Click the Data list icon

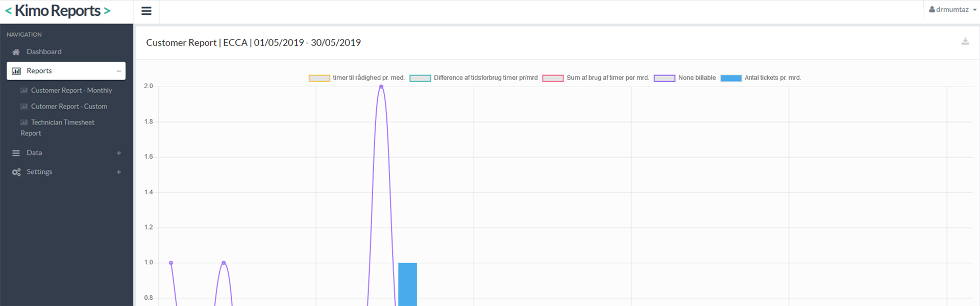click(16, 153)
